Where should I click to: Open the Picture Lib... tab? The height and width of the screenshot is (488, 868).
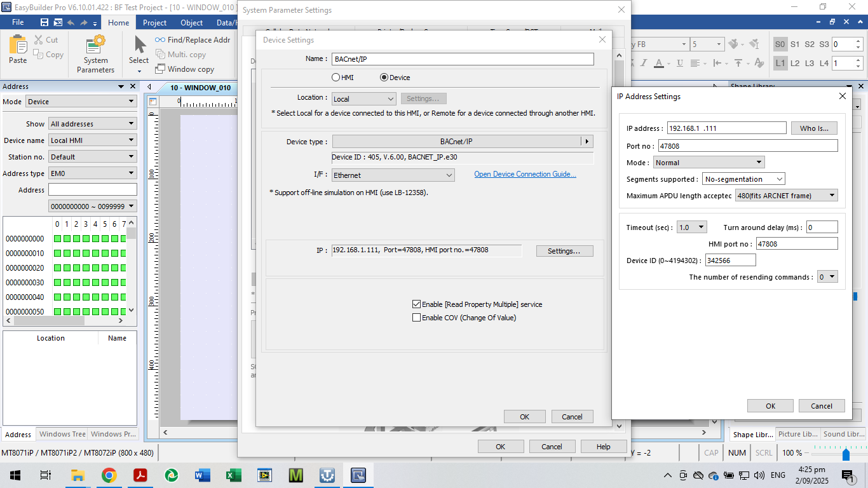[x=798, y=434]
